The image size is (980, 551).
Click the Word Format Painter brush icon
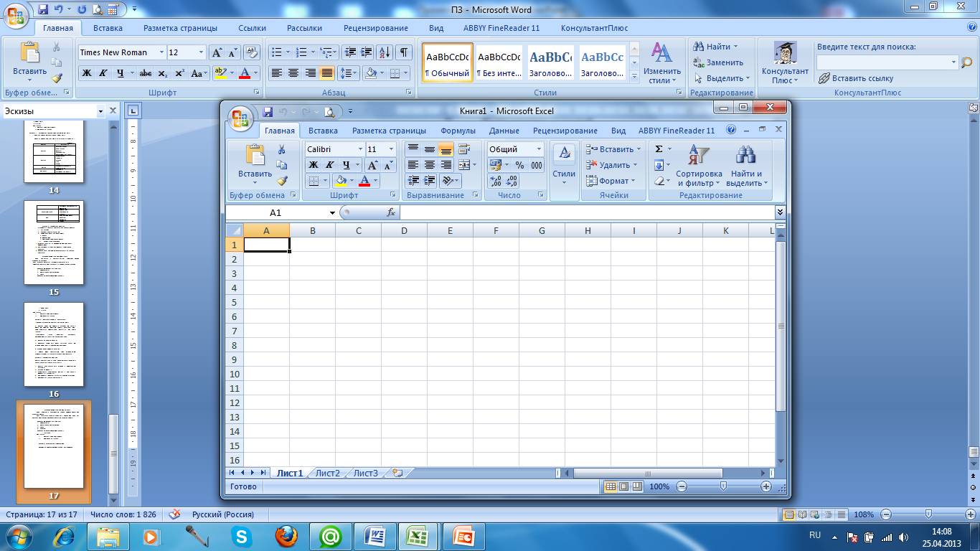57,78
